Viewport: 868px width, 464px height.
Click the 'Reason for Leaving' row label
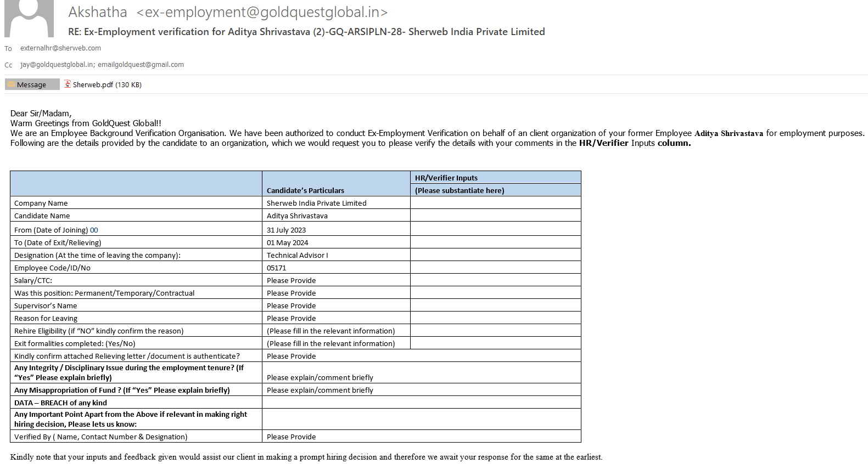click(46, 318)
